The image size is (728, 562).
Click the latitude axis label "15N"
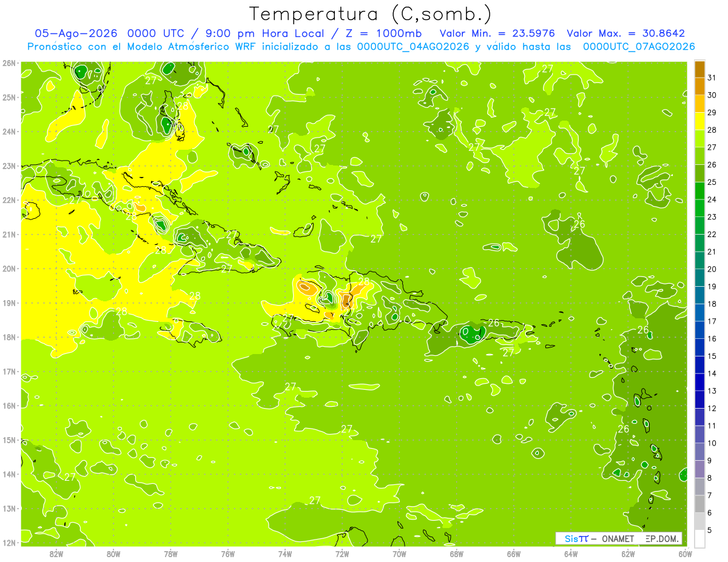coord(9,440)
